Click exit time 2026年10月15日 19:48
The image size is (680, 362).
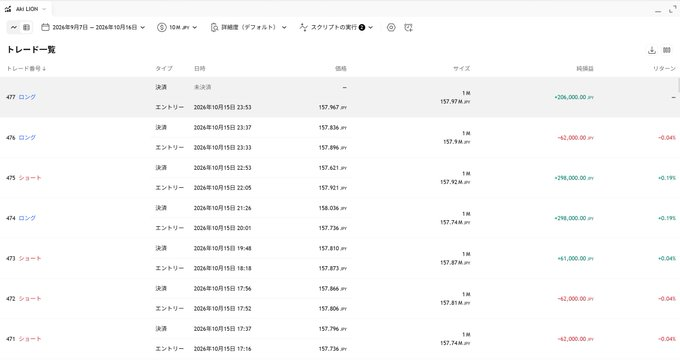pos(222,248)
